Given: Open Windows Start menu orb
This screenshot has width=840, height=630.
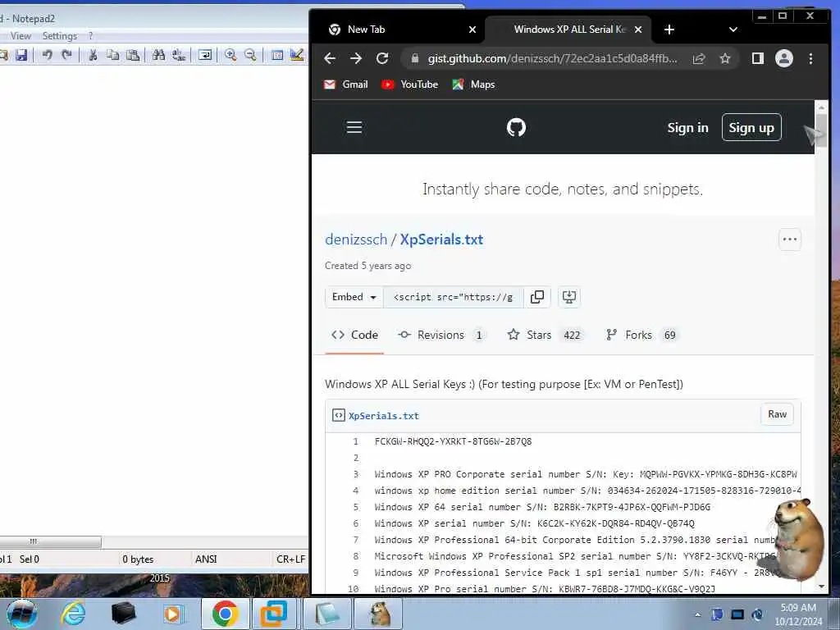Looking at the screenshot, I should (22, 614).
